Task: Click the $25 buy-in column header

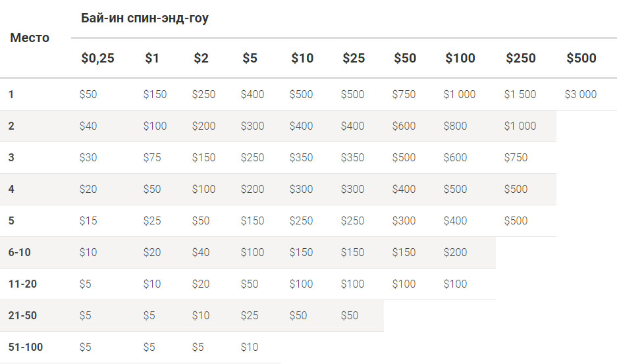Action: pos(354,58)
